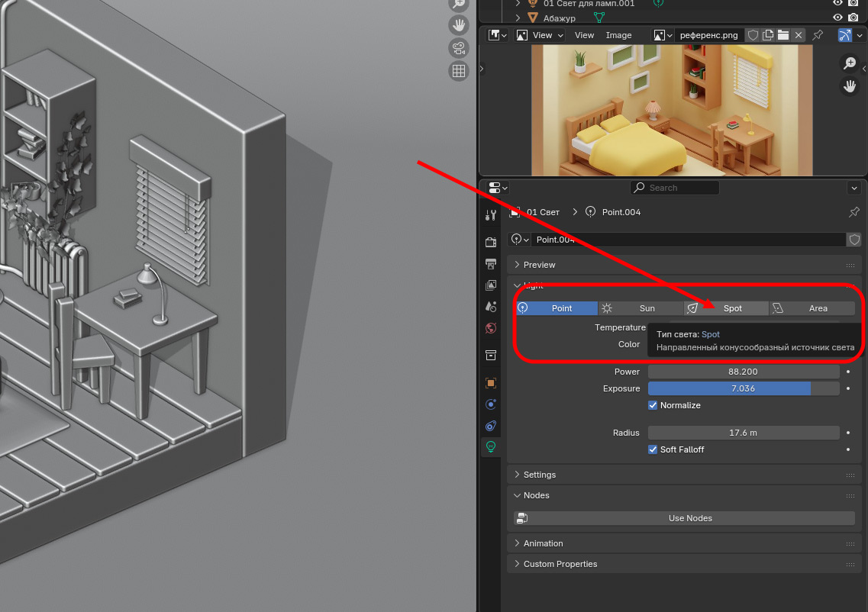Click the Exposure slider
The image size is (868, 612).
tap(743, 388)
